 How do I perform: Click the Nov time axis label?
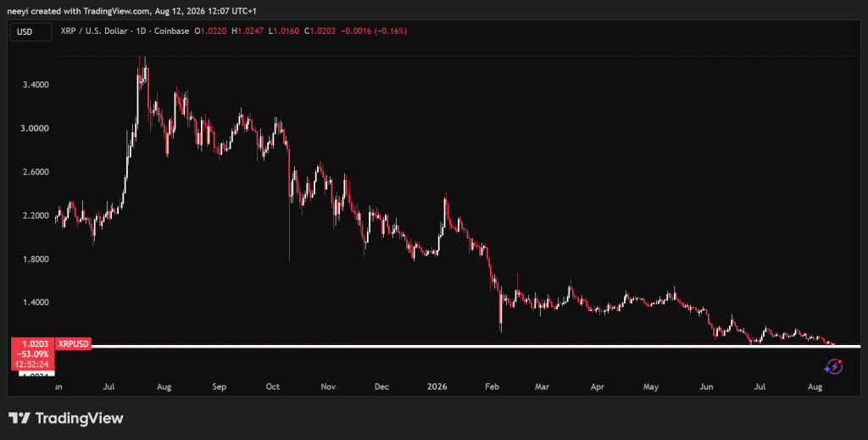(328, 387)
